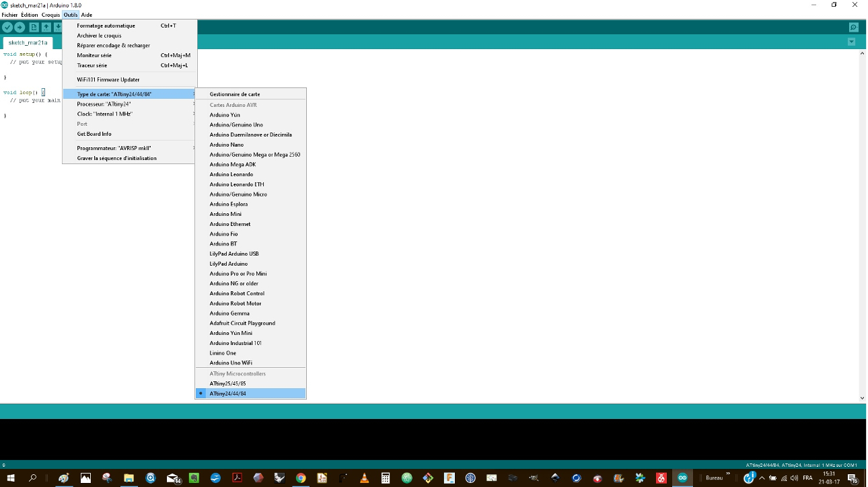This screenshot has width=868, height=487.
Task: Expand the Processeur "ATtiny24" submenu
Action: coord(130,104)
